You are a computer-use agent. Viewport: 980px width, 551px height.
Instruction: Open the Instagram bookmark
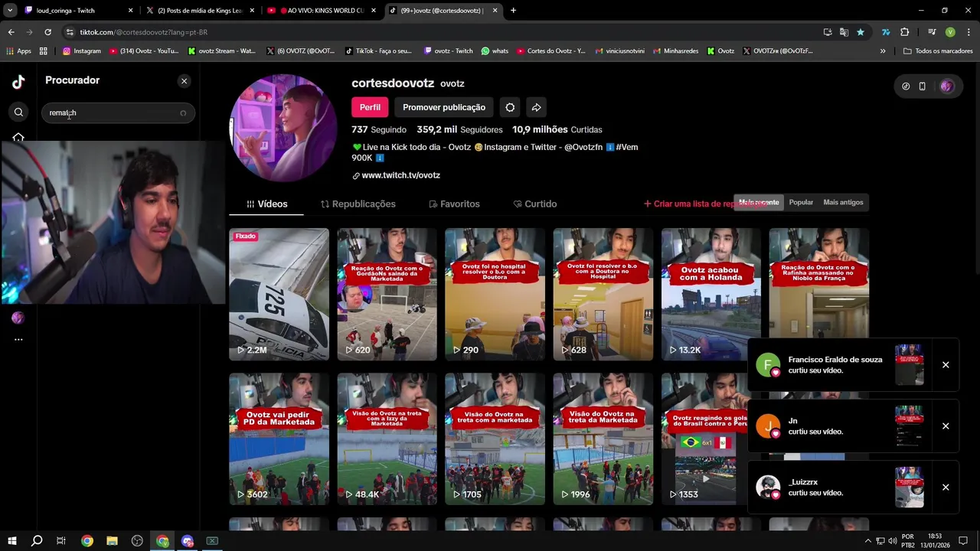(x=82, y=51)
